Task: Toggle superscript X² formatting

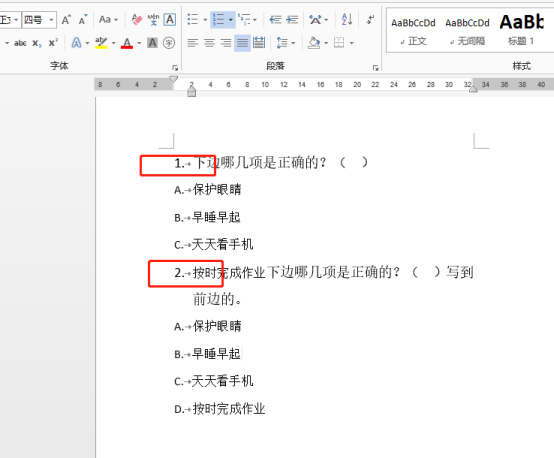Action: [53, 43]
